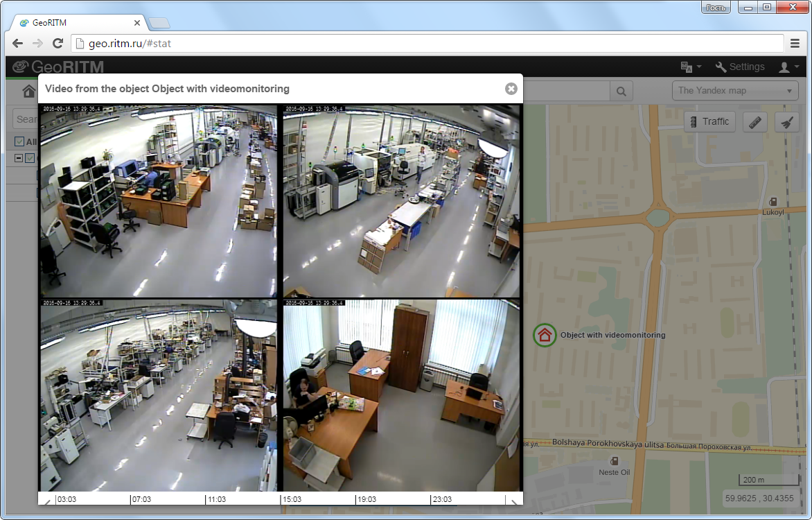Close the GeoRITM browser tab
Viewport: 812px width, 520px height.
pos(136,23)
